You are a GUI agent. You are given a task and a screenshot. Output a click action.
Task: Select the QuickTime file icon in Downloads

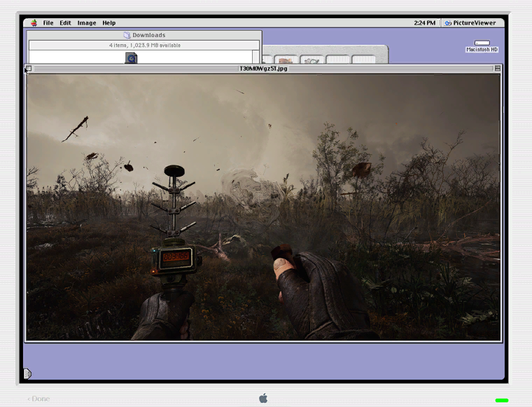pos(131,57)
